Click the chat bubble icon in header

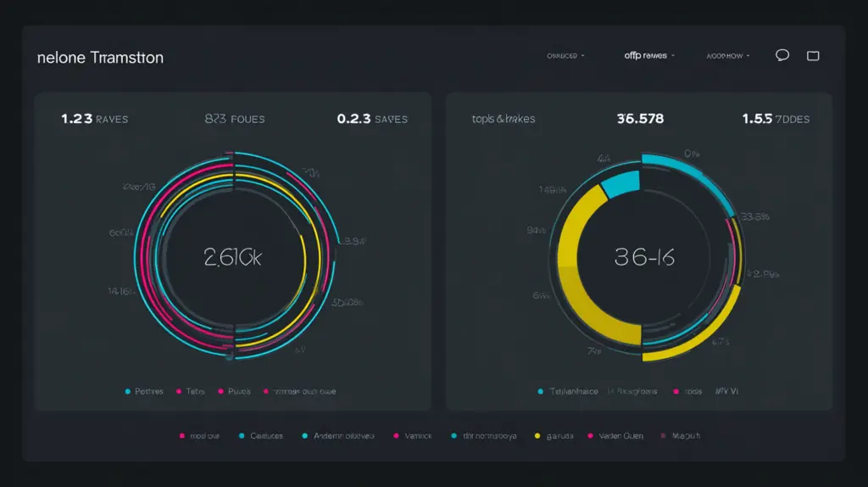pos(782,55)
